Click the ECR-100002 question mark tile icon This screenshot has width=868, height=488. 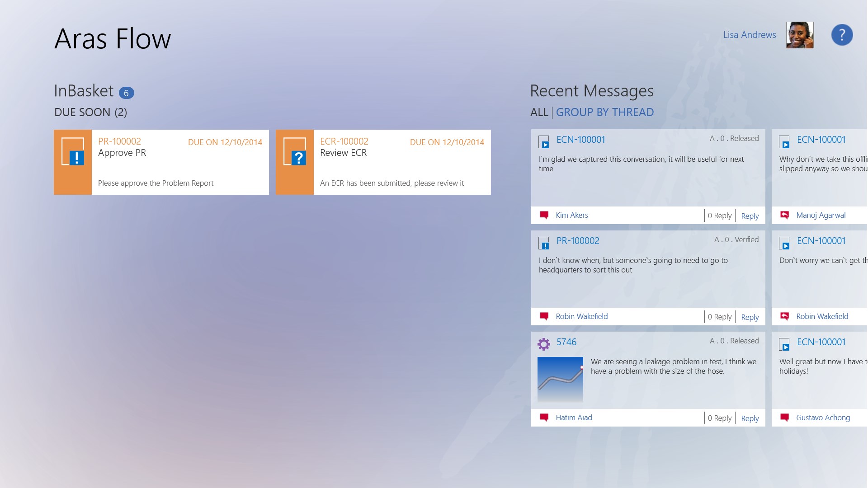click(x=295, y=152)
